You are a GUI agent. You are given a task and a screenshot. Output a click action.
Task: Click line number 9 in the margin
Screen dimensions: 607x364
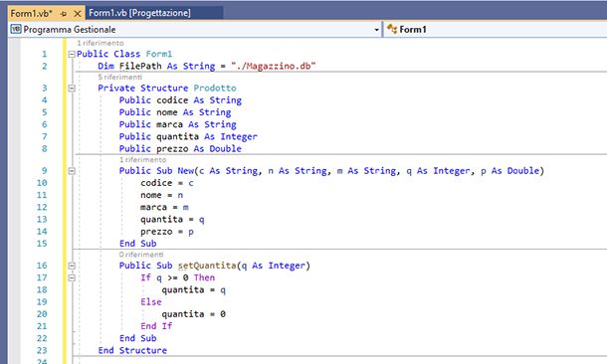click(44, 171)
